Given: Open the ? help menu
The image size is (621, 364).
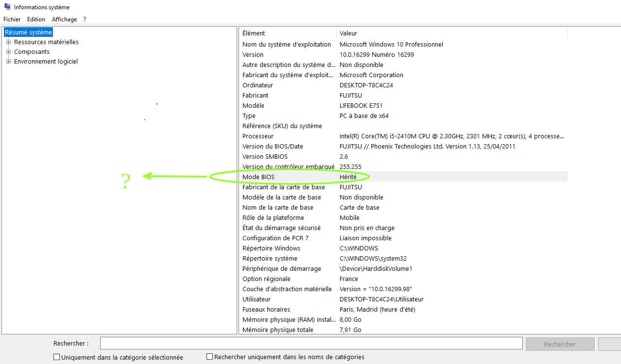Looking at the screenshot, I should click(85, 19).
